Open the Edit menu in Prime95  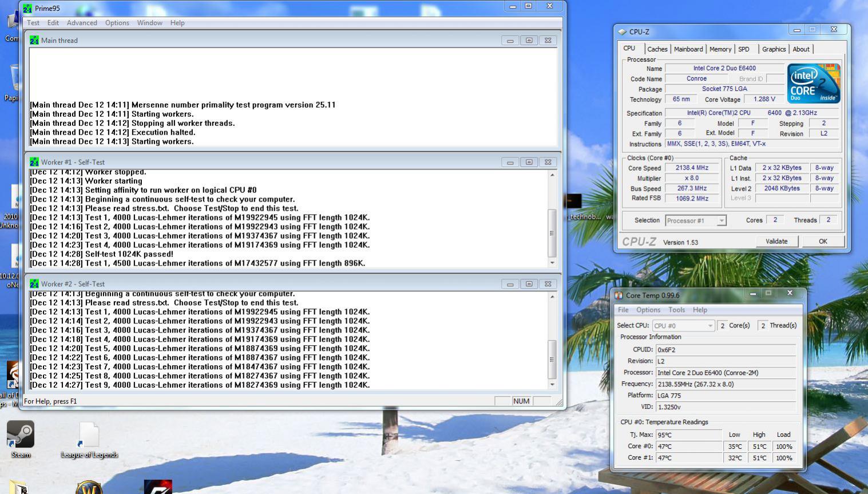pos(53,23)
